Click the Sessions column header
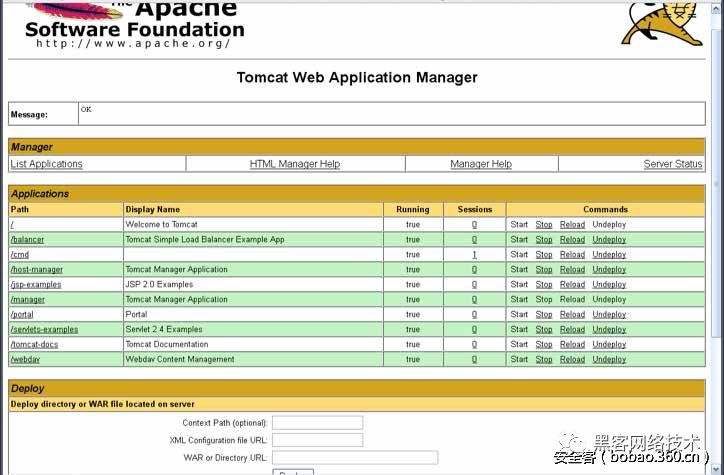 475,210
